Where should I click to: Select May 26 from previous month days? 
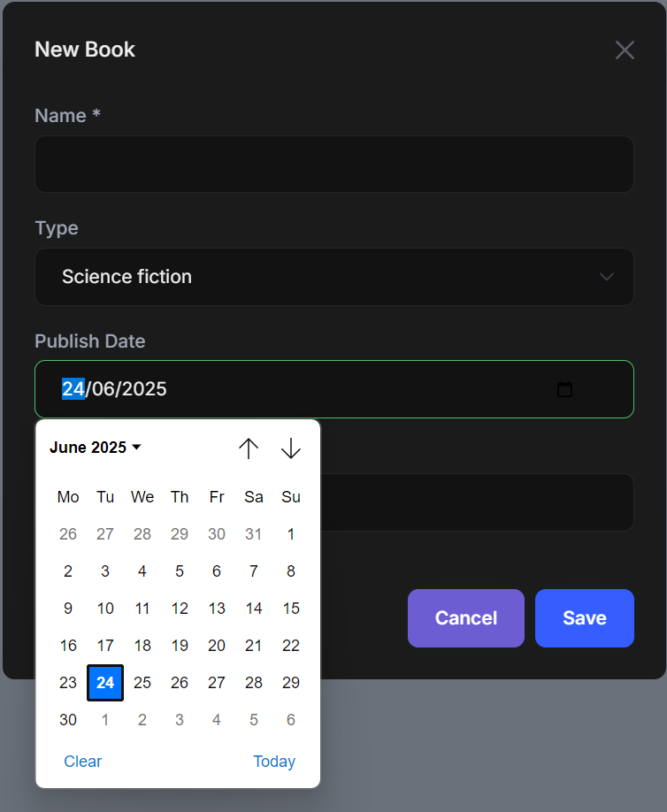(68, 534)
